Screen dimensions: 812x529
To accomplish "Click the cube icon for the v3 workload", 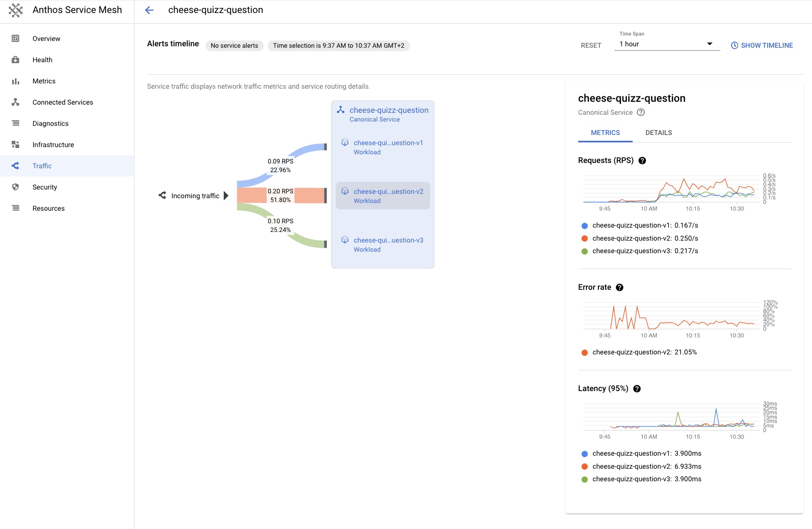I will pos(345,240).
